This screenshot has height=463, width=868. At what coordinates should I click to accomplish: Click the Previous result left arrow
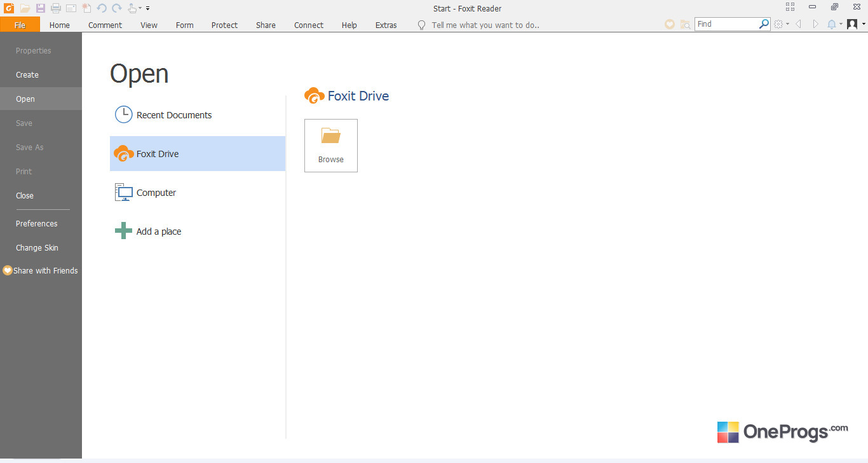coord(798,24)
